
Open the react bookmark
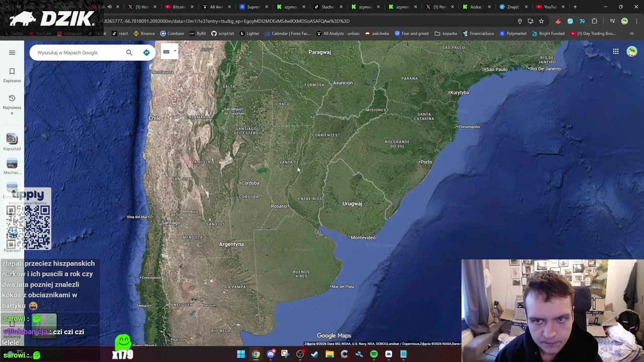click(x=120, y=34)
